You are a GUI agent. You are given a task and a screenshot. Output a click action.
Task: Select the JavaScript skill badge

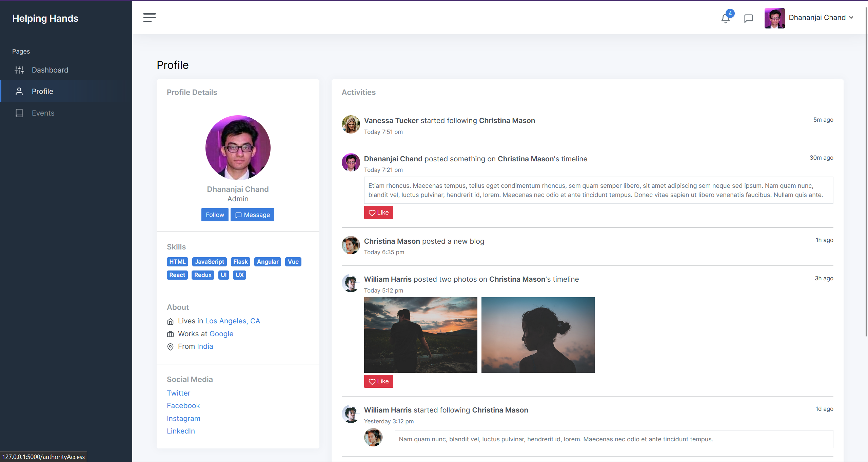209,262
